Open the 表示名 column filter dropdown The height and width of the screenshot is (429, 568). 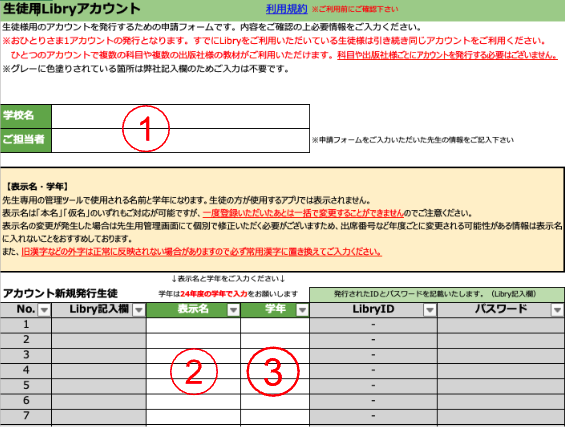click(x=233, y=310)
